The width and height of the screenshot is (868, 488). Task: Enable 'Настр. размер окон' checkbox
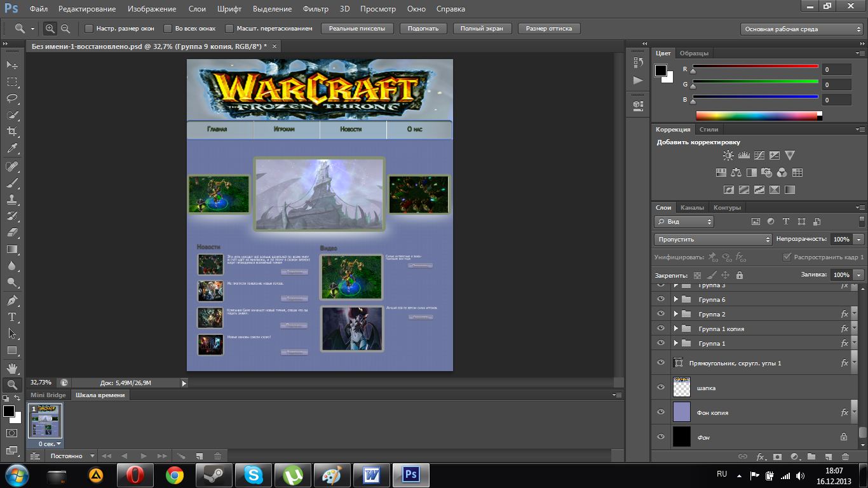89,29
